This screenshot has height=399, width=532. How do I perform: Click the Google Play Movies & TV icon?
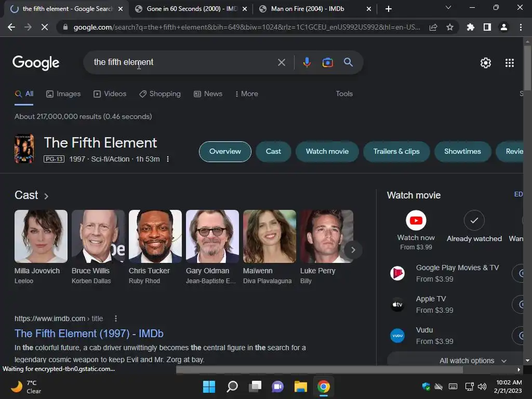[x=397, y=273]
